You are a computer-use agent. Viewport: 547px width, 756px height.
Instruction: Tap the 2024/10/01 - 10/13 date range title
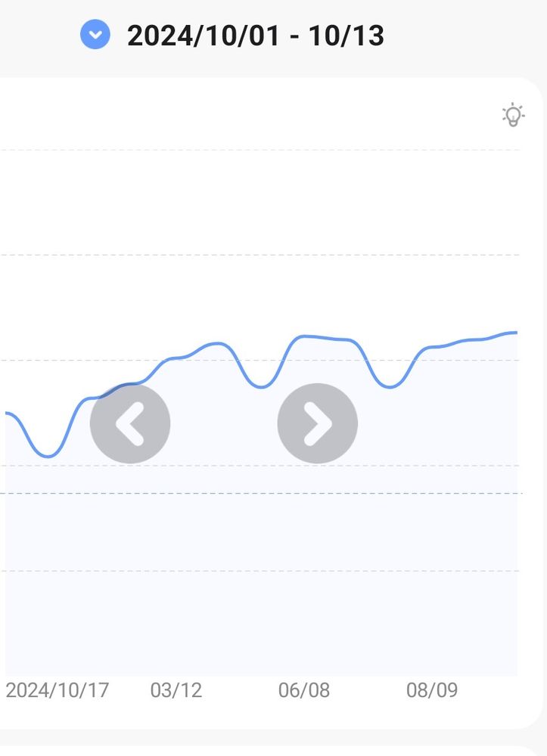coord(256,36)
